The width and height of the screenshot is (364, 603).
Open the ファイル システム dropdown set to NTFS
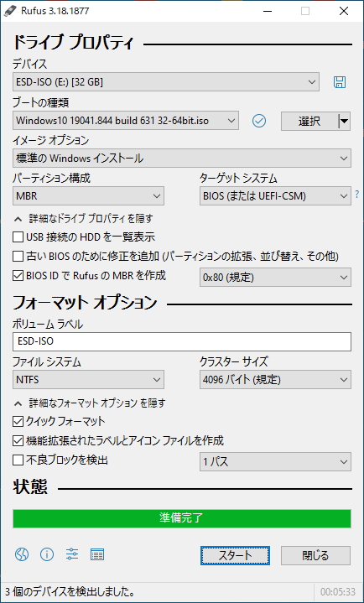(89, 380)
